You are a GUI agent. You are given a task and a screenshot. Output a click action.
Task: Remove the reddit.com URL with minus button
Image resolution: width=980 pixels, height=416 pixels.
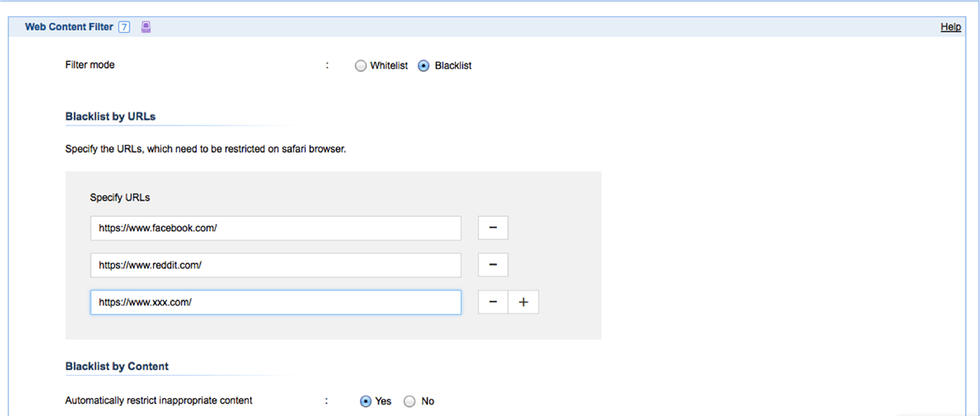493,265
